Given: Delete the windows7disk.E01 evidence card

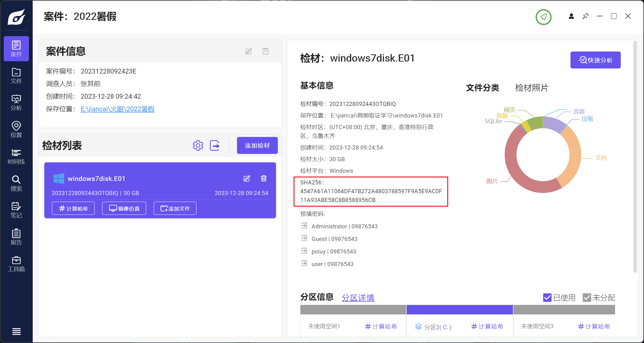Looking at the screenshot, I should [x=264, y=178].
